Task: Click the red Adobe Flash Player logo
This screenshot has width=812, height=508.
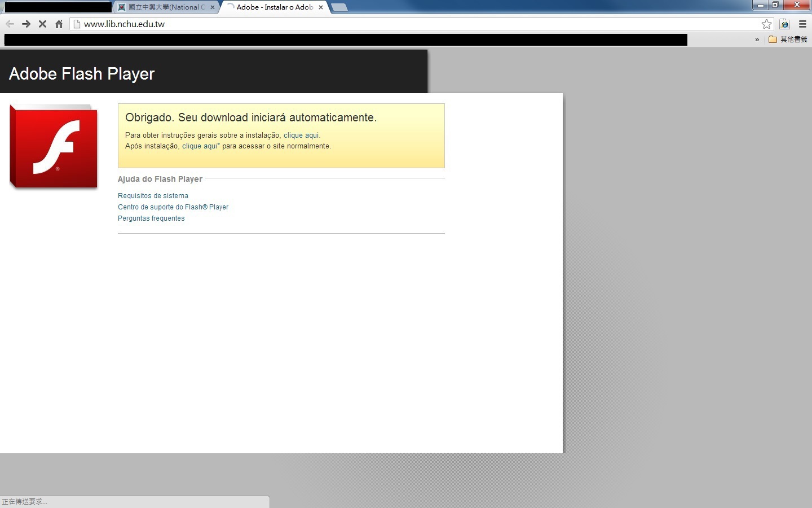Action: coord(54,146)
